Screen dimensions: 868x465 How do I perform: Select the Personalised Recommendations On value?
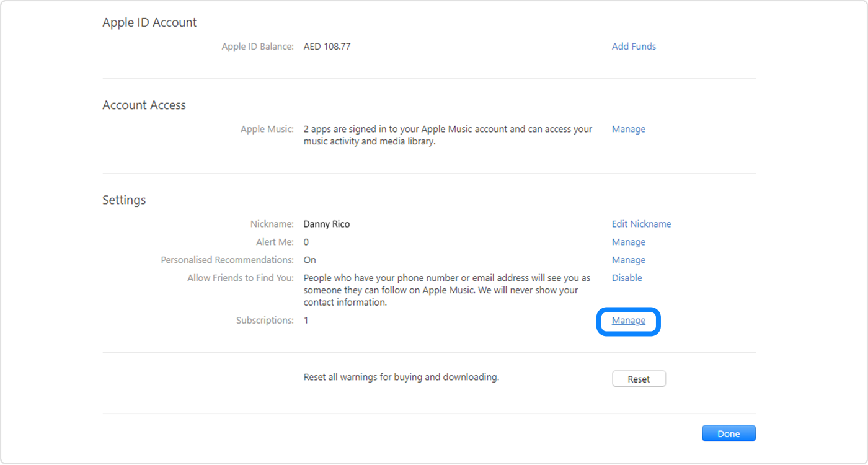(x=309, y=259)
